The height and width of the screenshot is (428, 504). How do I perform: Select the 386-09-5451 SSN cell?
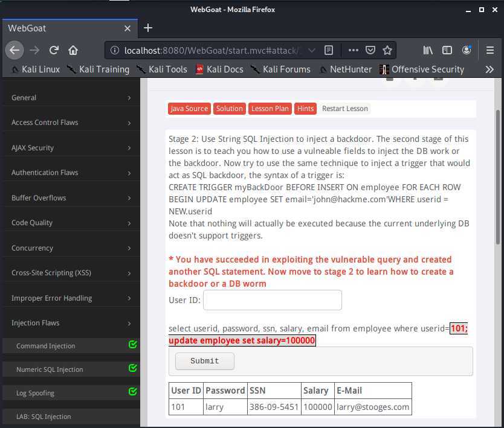click(x=274, y=407)
